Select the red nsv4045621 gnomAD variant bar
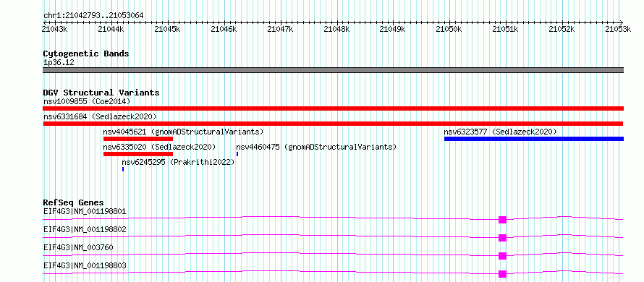This screenshot has height=282, width=644. pos(138,139)
